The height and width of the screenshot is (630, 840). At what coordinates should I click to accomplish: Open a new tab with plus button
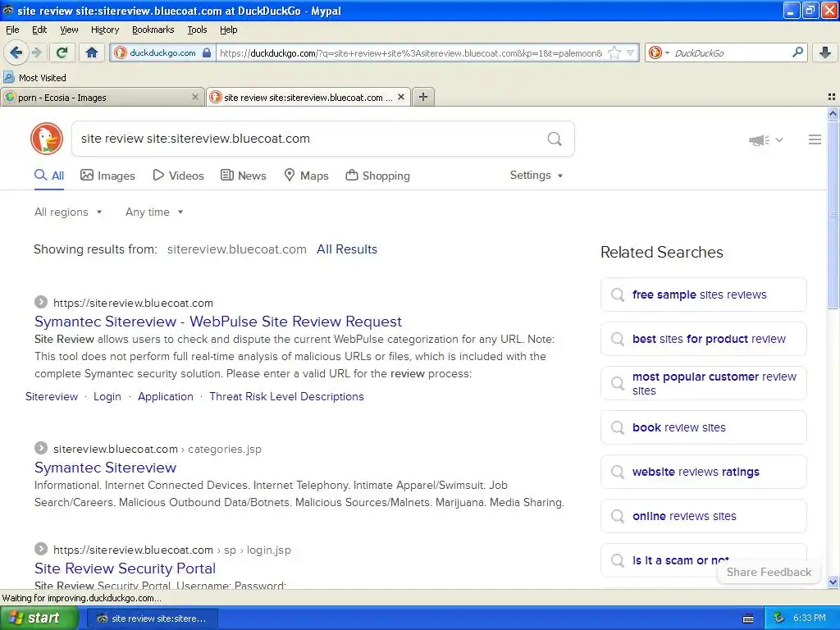(x=423, y=97)
